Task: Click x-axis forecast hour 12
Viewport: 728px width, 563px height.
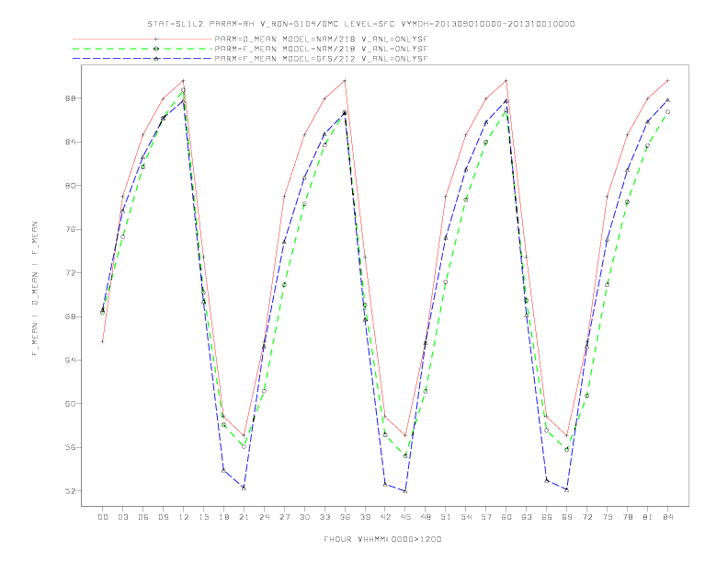Action: coord(184,517)
